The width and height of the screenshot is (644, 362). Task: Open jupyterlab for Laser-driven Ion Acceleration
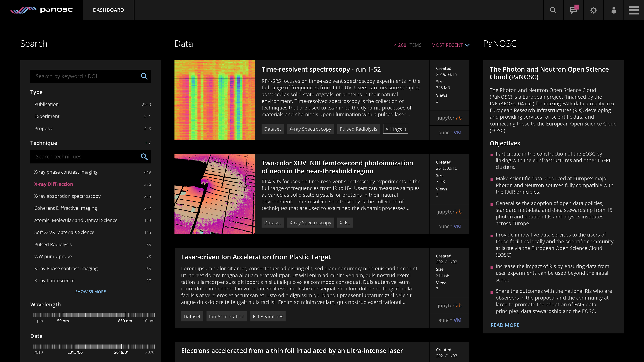(449, 306)
